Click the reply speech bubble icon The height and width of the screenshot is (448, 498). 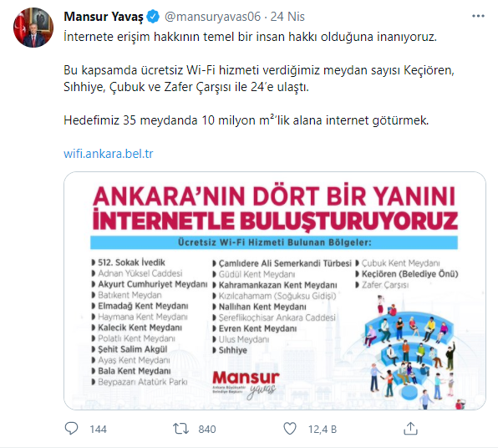pos(71,429)
